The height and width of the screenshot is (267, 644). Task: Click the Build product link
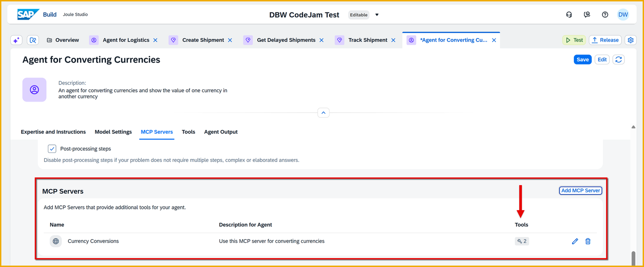(x=50, y=14)
